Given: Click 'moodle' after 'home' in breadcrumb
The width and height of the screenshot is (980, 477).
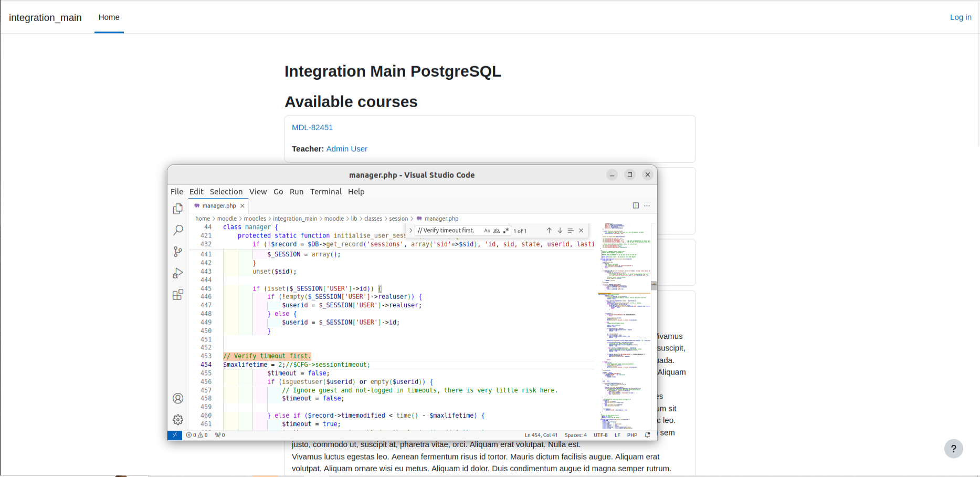Looking at the screenshot, I should coord(227,219).
